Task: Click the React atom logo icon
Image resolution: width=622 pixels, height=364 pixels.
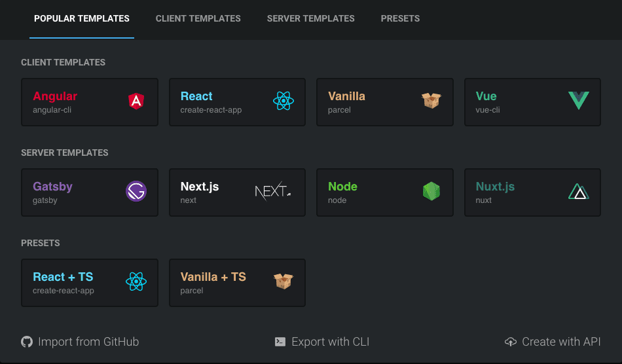Action: click(284, 101)
